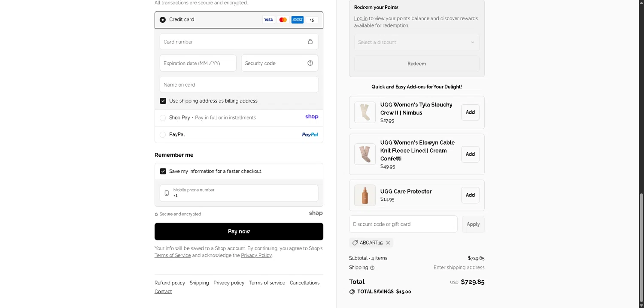Click the Discount code or gift card field
The image size is (644, 308).
pos(403,224)
